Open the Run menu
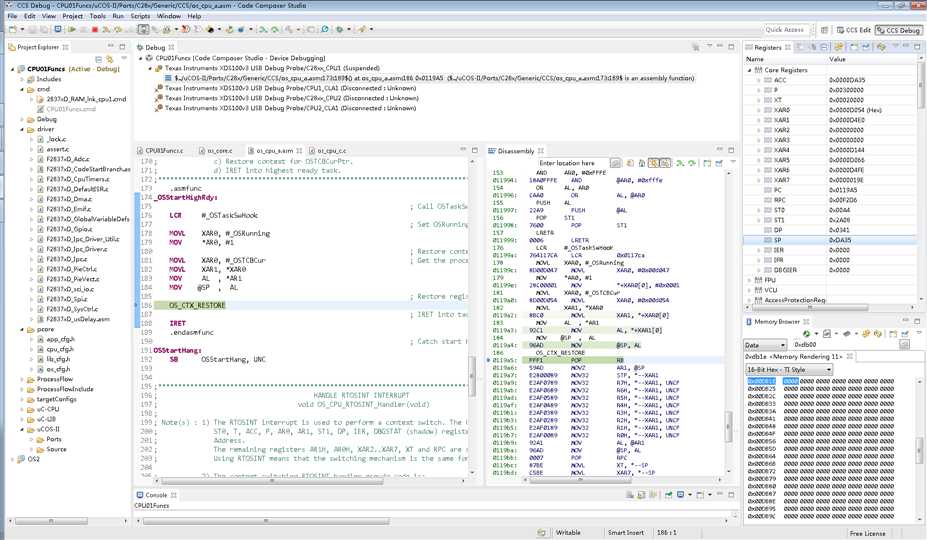The height and width of the screenshot is (540, 927). pos(118,16)
